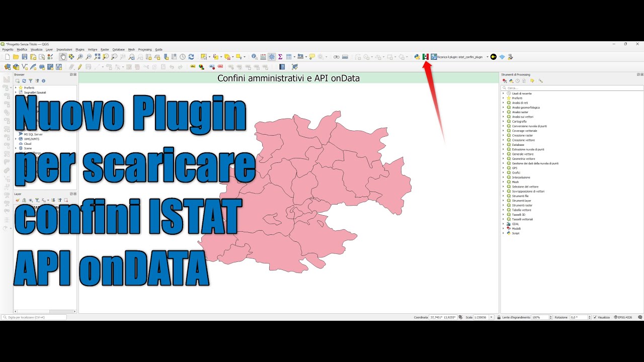
Task: Click the yellow label tool icon
Action: pos(193,67)
